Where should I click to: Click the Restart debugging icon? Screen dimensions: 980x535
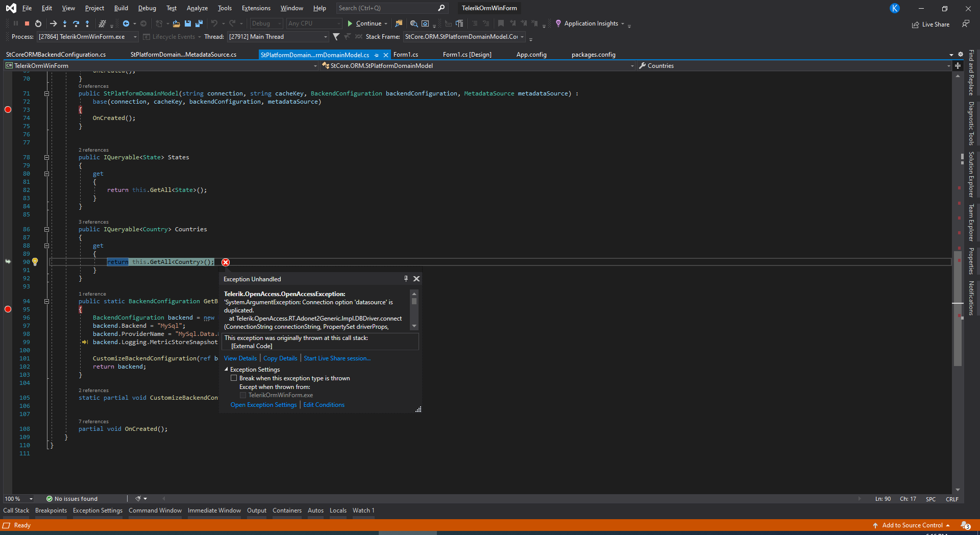(38, 23)
